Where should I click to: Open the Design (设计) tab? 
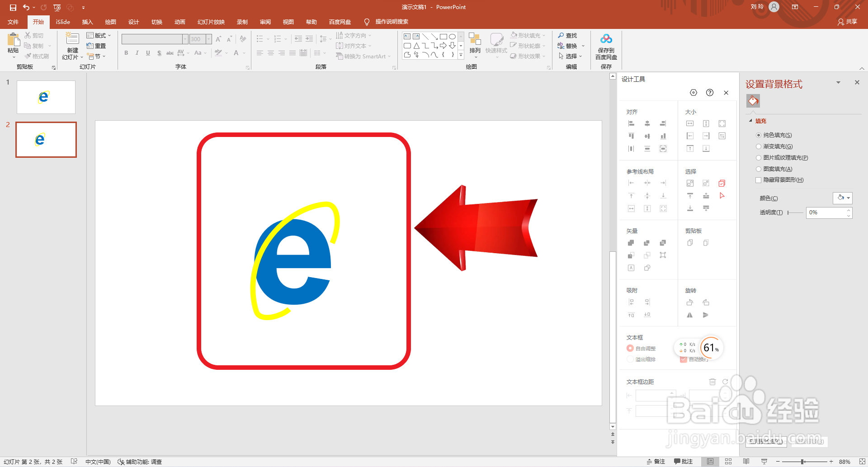(x=133, y=22)
